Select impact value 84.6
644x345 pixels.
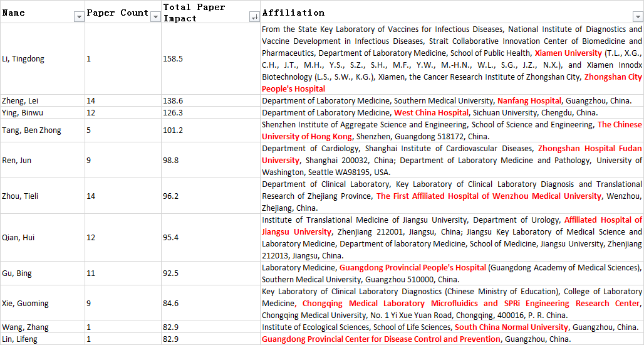pos(210,304)
